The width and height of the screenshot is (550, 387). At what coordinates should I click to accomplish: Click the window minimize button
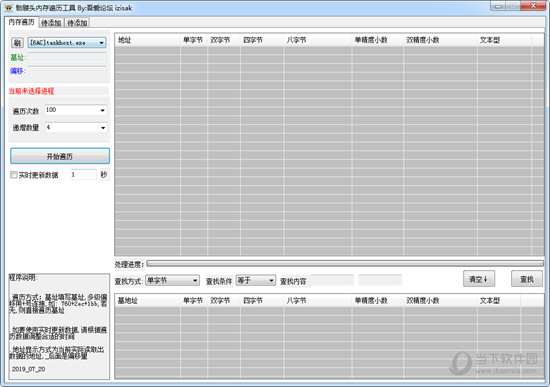pos(498,6)
